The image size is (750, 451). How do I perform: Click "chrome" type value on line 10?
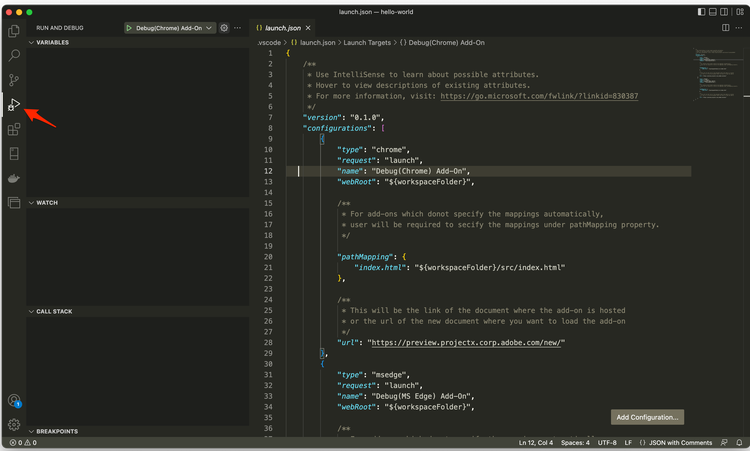pyautogui.click(x=389, y=150)
